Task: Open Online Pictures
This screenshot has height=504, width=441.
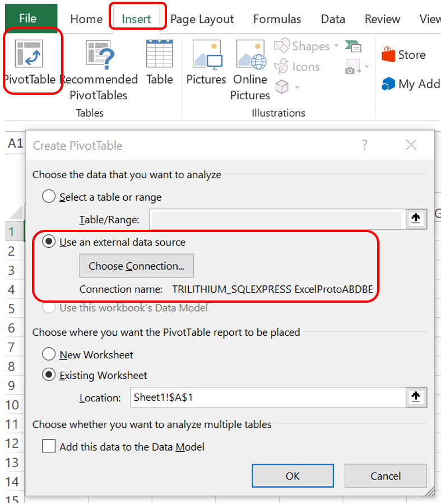Action: [x=251, y=54]
